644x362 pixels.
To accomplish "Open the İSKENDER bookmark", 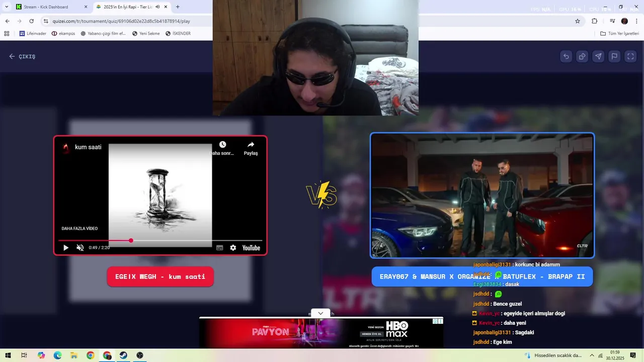I will click(x=178, y=34).
